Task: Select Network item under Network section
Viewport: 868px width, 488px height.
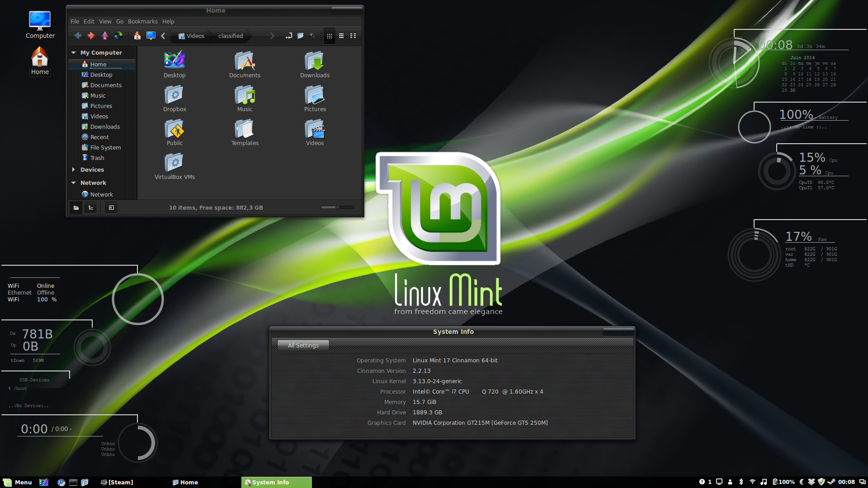Action: (101, 194)
